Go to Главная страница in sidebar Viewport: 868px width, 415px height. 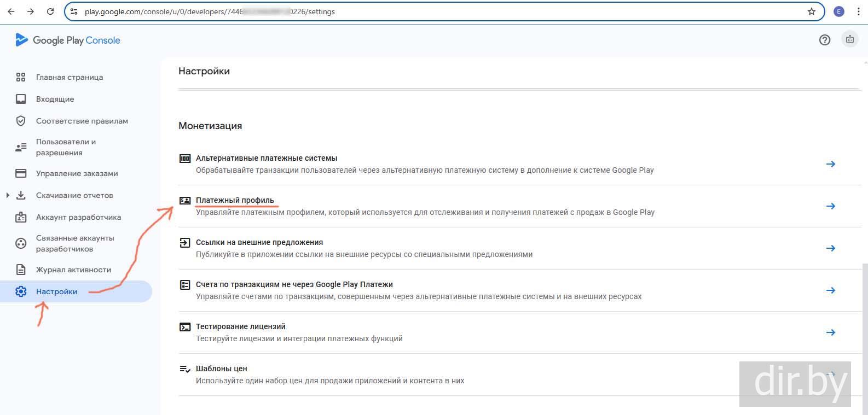pos(70,77)
